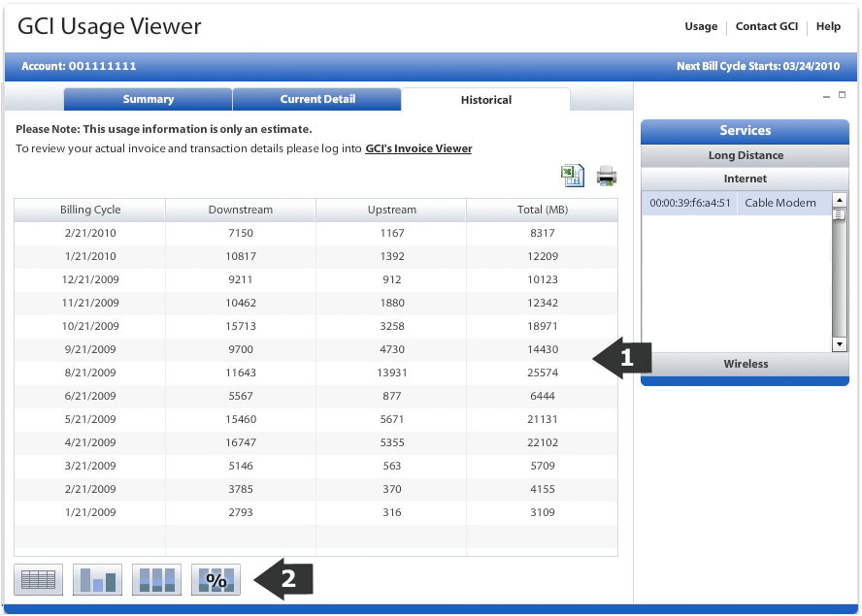
Task: Select billing cycle 12/21/2009 cell
Action: click(89, 279)
